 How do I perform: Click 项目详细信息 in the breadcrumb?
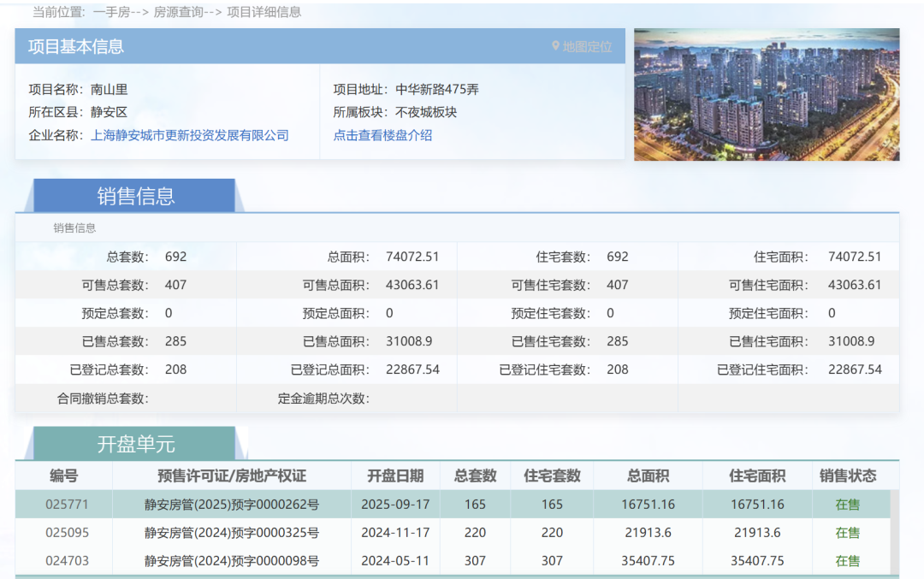[x=264, y=12]
